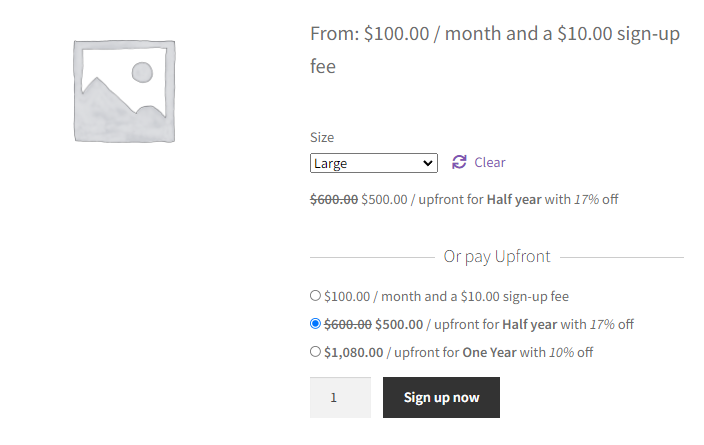
Task: Click the monthly sign-up fee option label
Action: point(446,296)
